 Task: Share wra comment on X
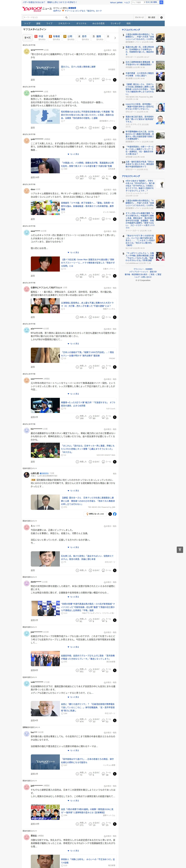point(115,80)
